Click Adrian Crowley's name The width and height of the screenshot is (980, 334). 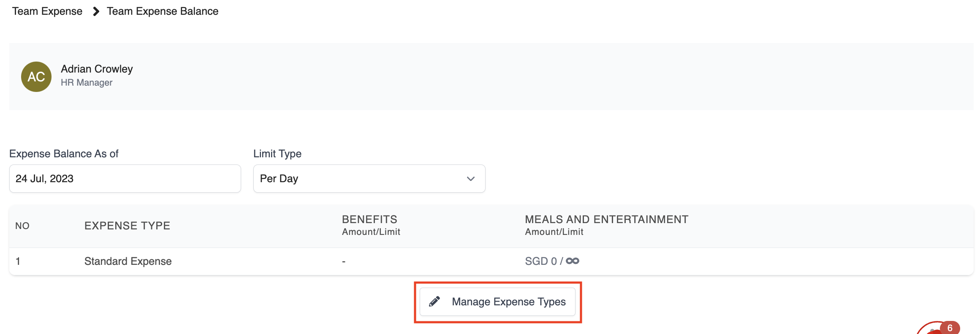click(97, 69)
